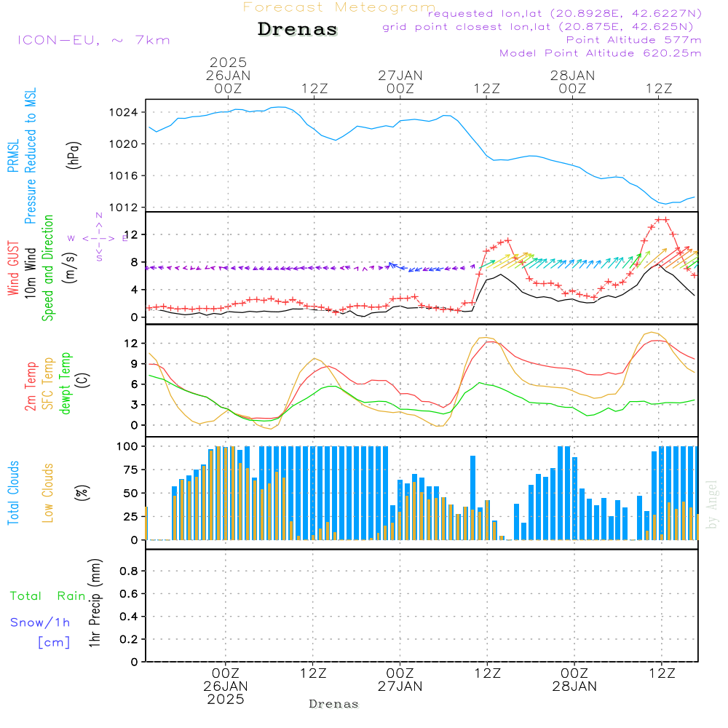Viewport: 728px width, 728px height.
Task: Click the '(hPa)' unit label
Action: [74, 155]
